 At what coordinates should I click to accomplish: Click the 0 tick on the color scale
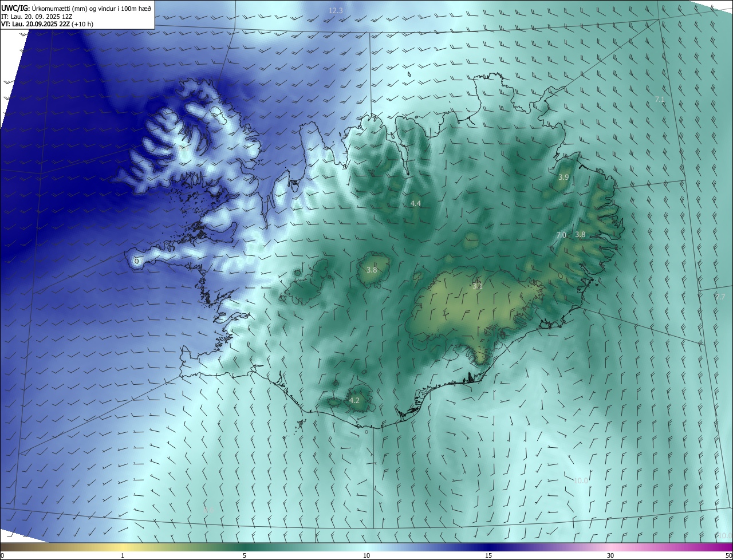click(2, 556)
